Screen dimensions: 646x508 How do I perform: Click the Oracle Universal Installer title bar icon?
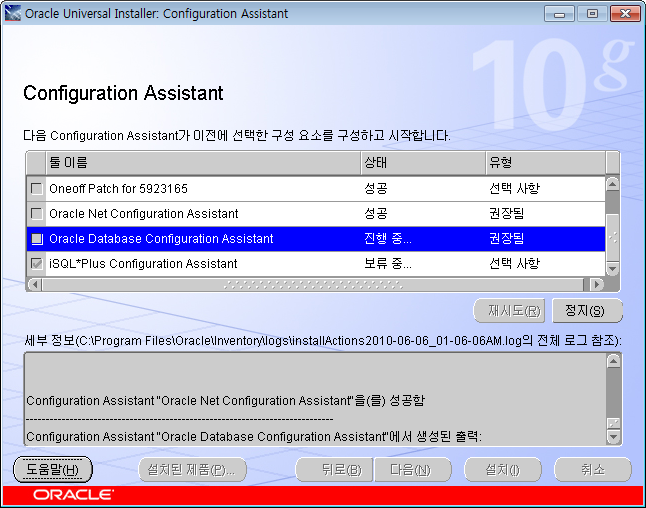tap(13, 13)
